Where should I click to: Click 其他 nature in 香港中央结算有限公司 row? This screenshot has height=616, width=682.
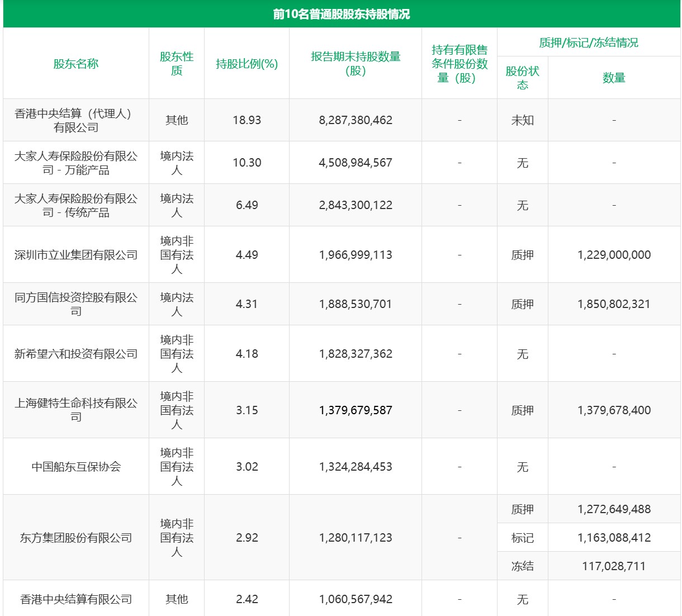point(177,599)
